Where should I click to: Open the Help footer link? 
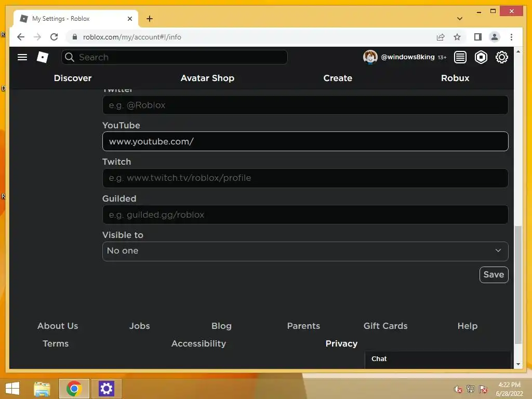click(x=467, y=326)
